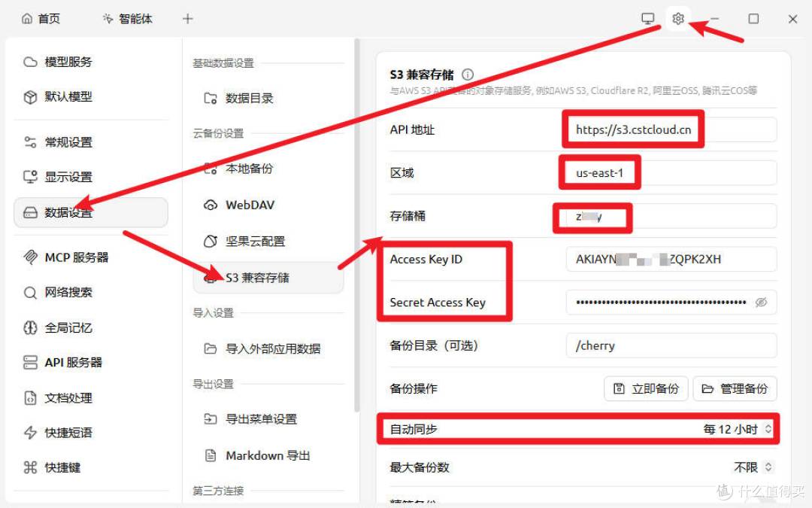812x508 pixels.
Task: Click the MCP 服务器 icon
Action: (x=30, y=257)
